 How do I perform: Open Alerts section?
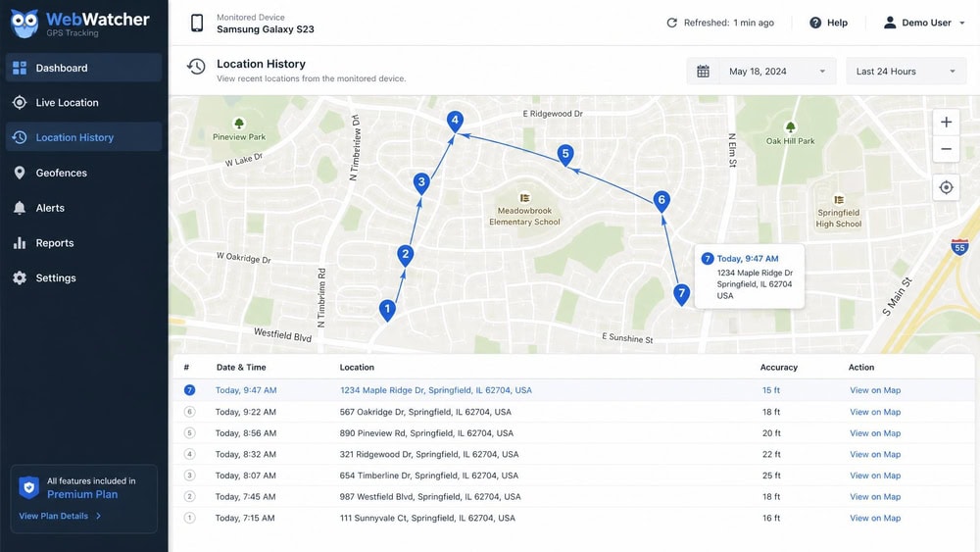pyautogui.click(x=83, y=208)
